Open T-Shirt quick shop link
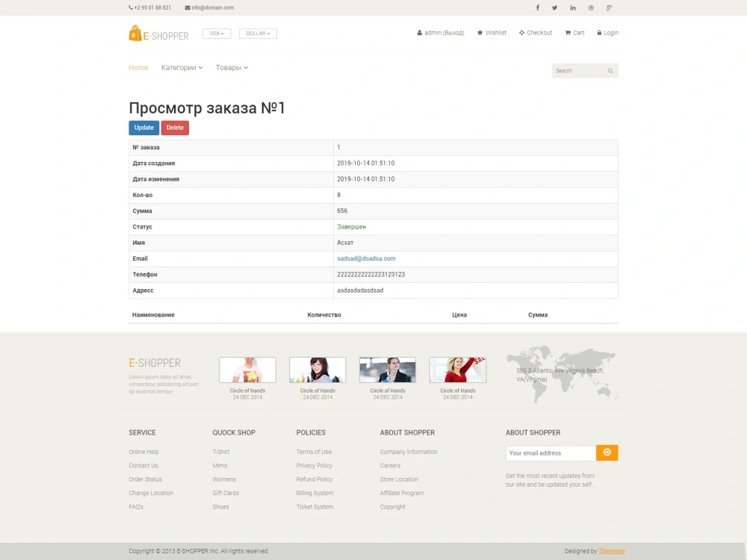Image resolution: width=747 pixels, height=560 pixels. pos(221,452)
